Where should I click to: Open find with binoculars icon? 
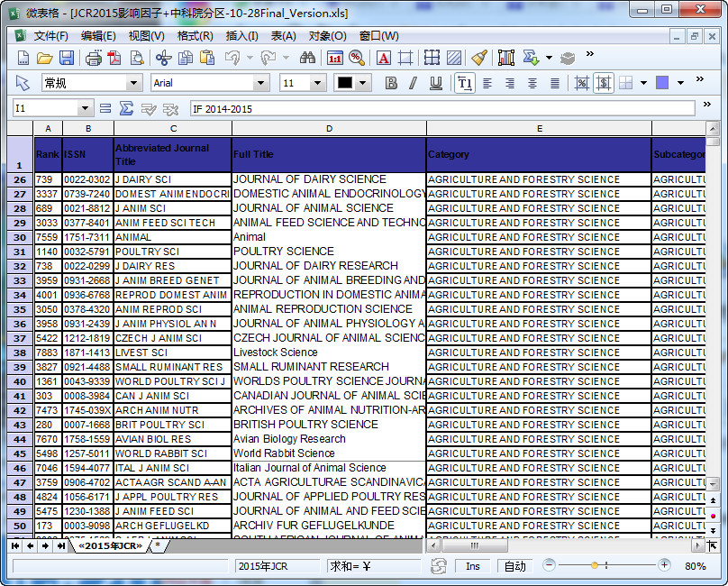click(307, 58)
